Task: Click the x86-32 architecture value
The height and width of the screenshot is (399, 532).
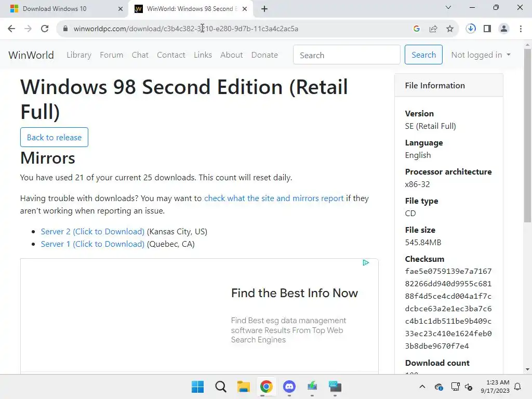Action: [x=417, y=184]
